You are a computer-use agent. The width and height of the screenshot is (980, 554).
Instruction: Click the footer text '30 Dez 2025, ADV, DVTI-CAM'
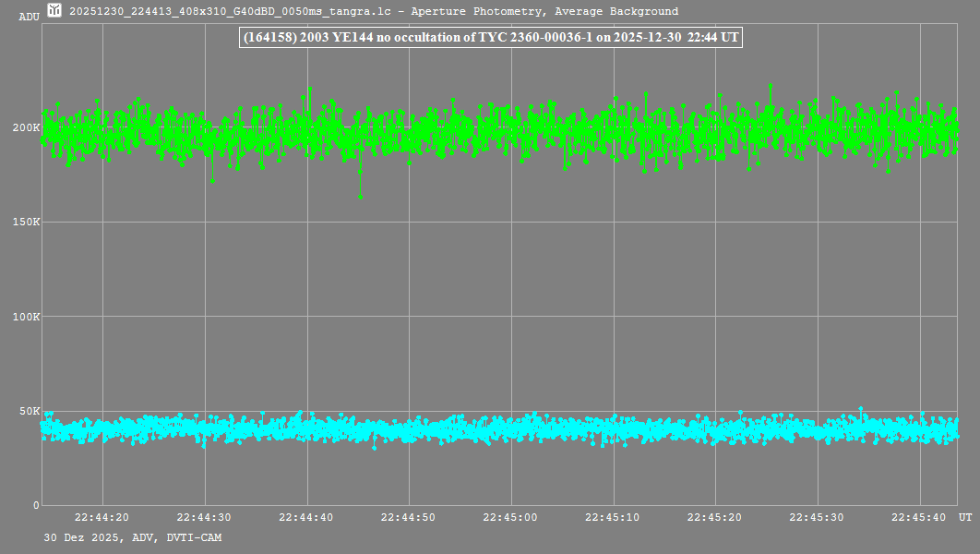click(x=132, y=537)
